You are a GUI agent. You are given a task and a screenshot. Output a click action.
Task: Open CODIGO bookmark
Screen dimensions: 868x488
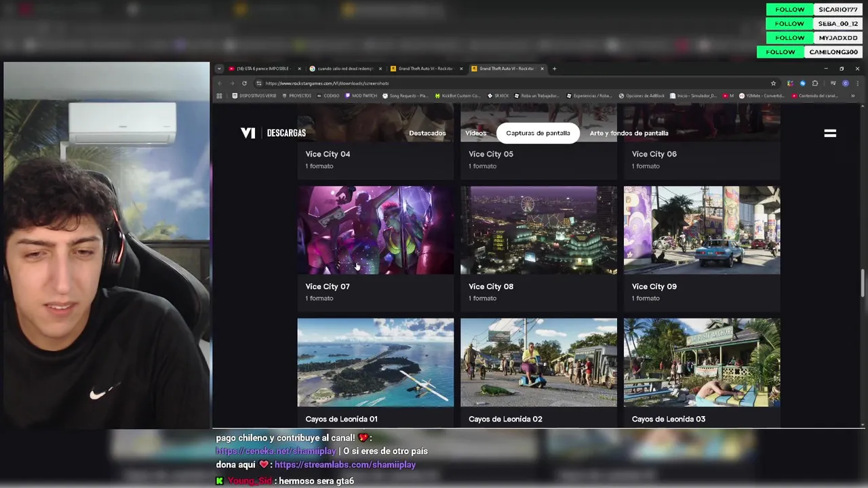tap(328, 96)
